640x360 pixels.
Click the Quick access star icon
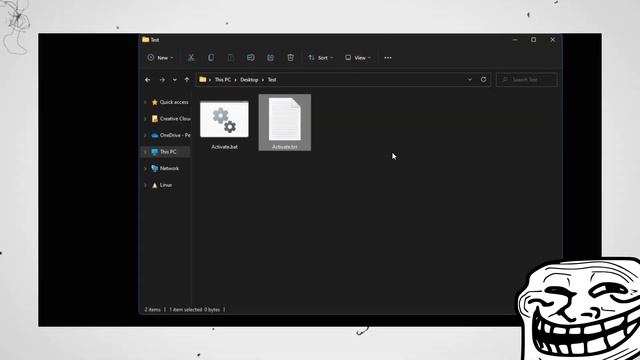pyautogui.click(x=154, y=102)
